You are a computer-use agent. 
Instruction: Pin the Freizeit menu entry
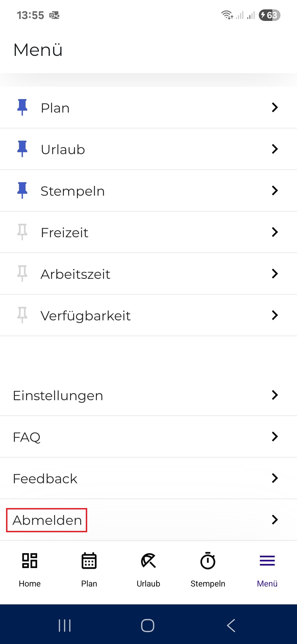point(22,232)
